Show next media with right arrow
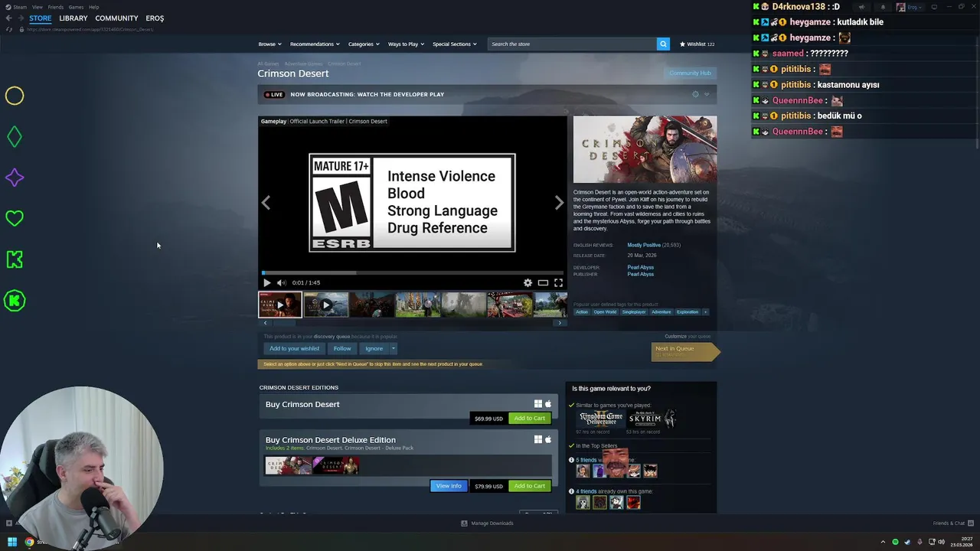980x551 pixels. coord(559,203)
